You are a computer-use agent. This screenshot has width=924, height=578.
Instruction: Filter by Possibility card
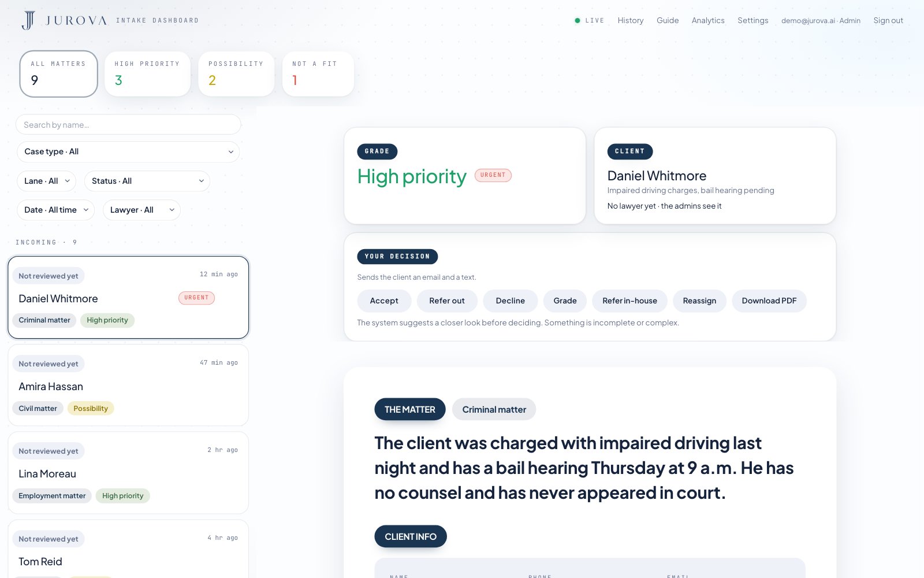[236, 74]
